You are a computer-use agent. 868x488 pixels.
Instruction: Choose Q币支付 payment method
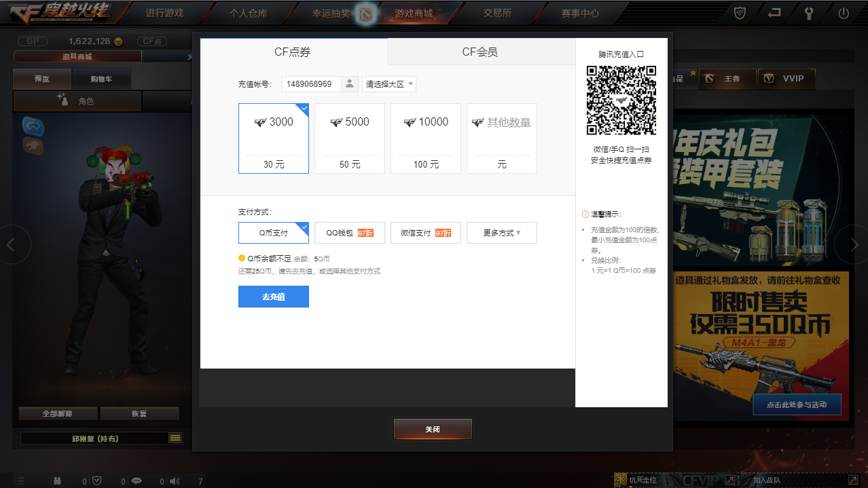pos(274,233)
